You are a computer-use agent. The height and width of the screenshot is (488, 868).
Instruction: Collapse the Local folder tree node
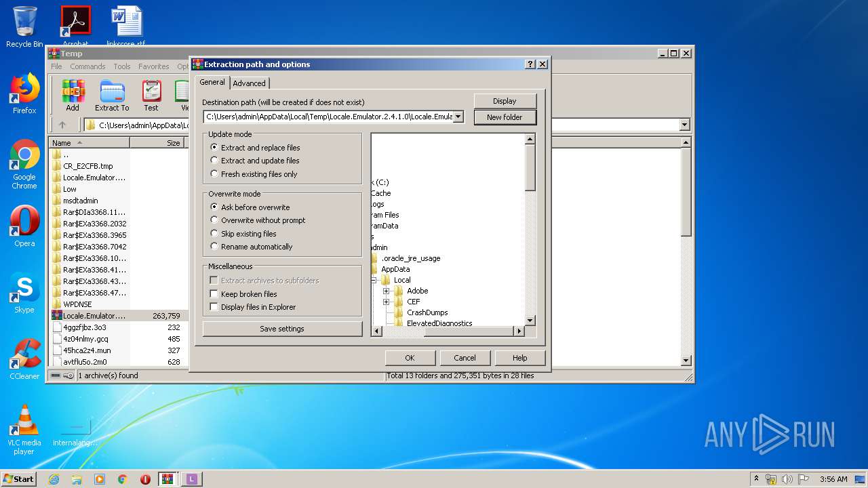[x=374, y=280]
